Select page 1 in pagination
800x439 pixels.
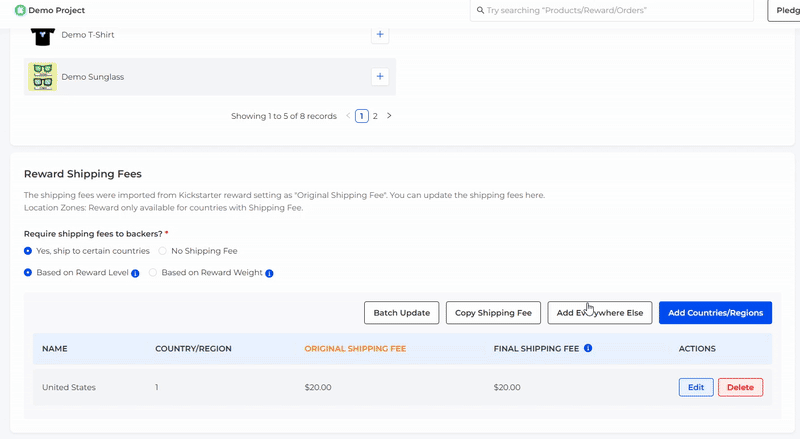click(x=361, y=116)
